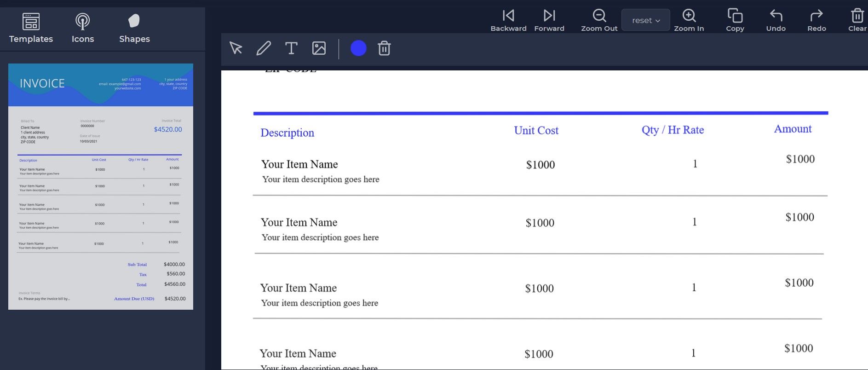Open the Templates panel
The height and width of the screenshot is (370, 868).
[x=31, y=28]
